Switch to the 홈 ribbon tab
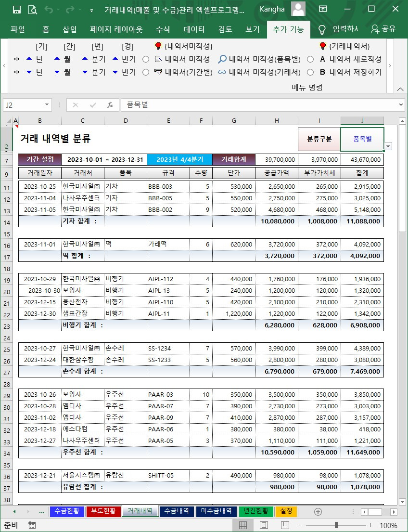408x532 pixels. coord(46,29)
